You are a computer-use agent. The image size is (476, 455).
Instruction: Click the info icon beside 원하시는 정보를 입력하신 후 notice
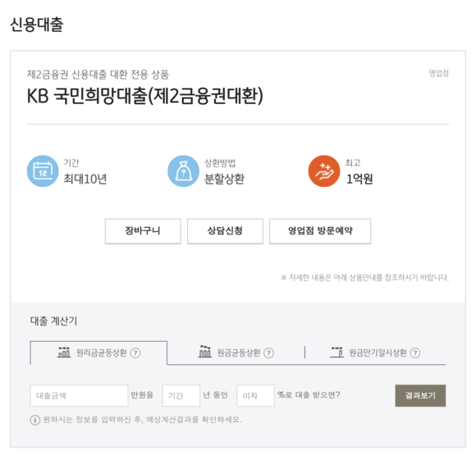coord(35,420)
